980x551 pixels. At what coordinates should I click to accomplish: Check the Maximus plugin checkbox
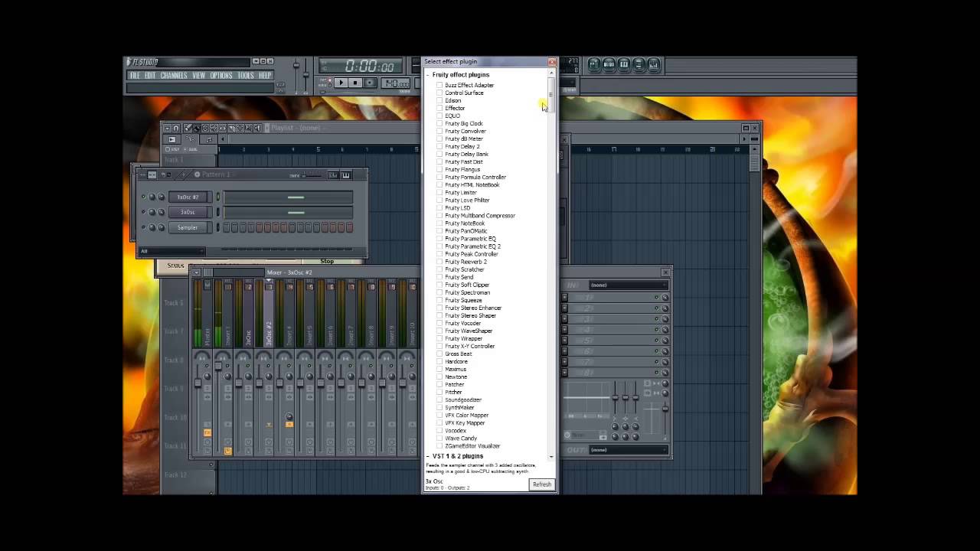click(439, 369)
